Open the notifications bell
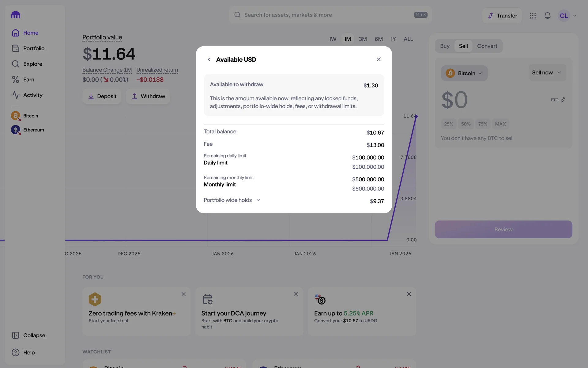 point(547,16)
